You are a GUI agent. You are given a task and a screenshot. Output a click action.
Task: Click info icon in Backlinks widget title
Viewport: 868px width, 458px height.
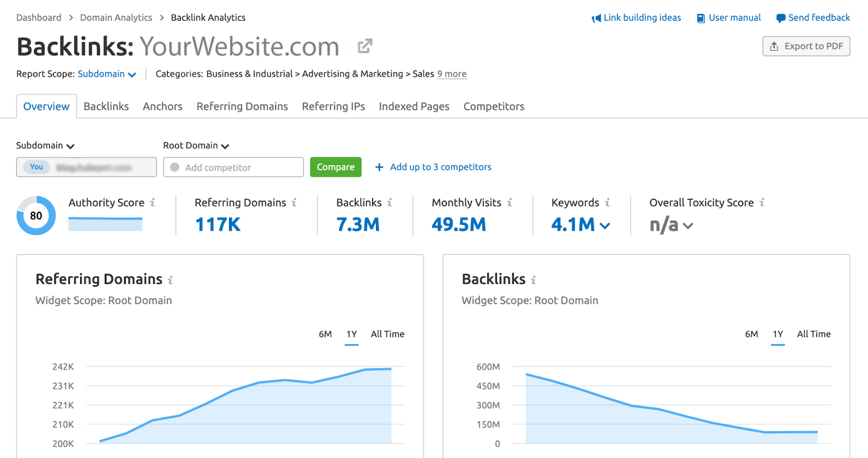[x=534, y=280]
